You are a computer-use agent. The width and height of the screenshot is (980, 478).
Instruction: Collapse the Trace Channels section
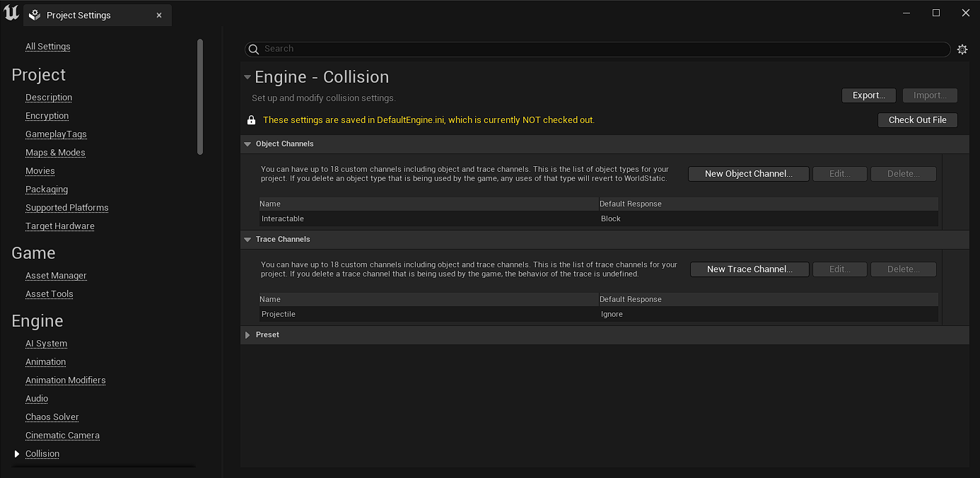click(247, 240)
